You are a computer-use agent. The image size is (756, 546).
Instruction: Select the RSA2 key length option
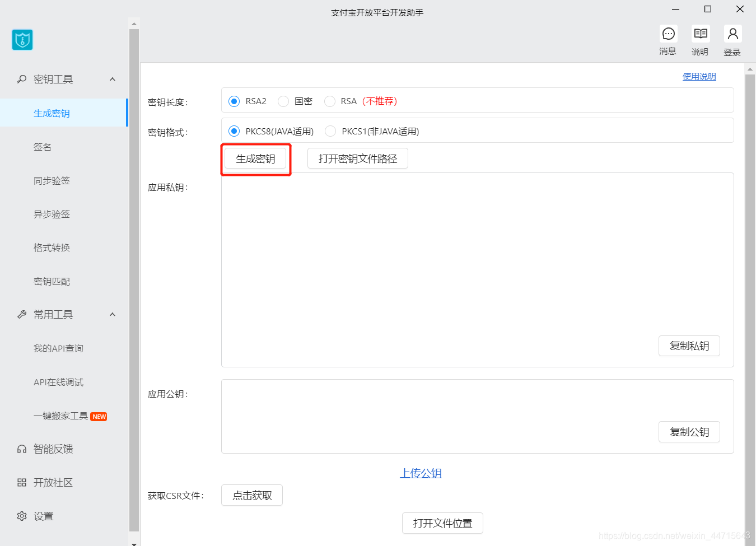pos(234,101)
